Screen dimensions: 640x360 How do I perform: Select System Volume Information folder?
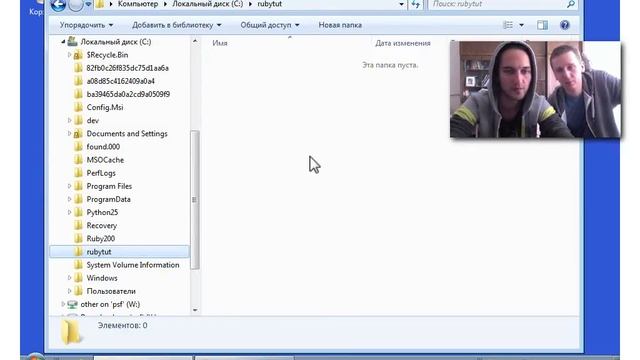pyautogui.click(x=133, y=265)
